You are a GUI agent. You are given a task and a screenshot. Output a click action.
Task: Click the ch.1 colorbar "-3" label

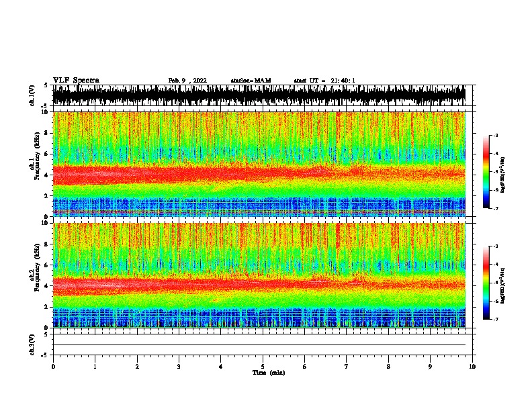[496, 135]
